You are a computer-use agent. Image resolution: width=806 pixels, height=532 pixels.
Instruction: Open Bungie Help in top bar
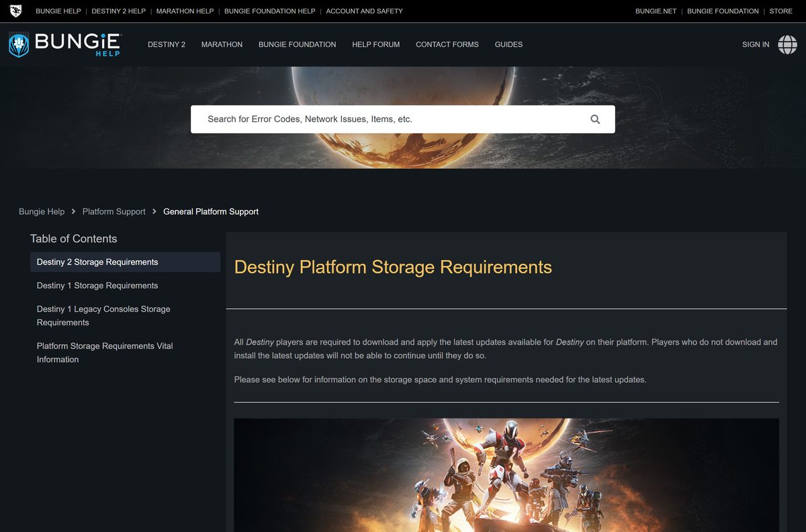coord(58,11)
